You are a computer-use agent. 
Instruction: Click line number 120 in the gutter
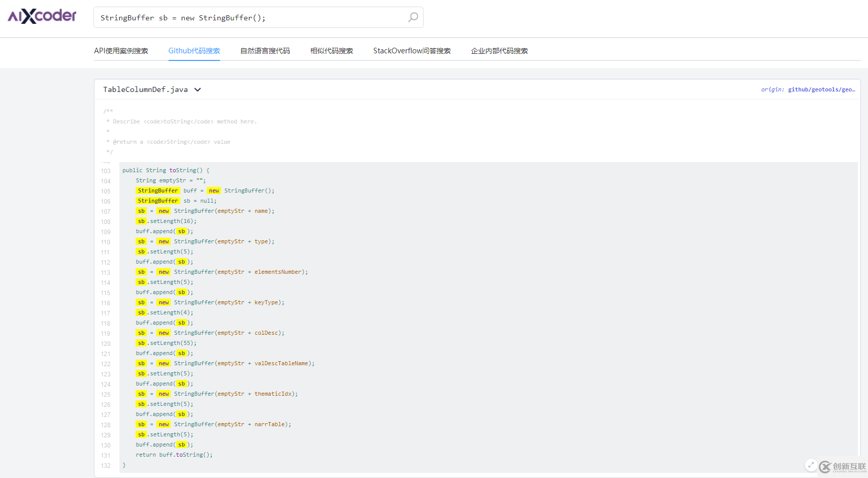(106, 344)
